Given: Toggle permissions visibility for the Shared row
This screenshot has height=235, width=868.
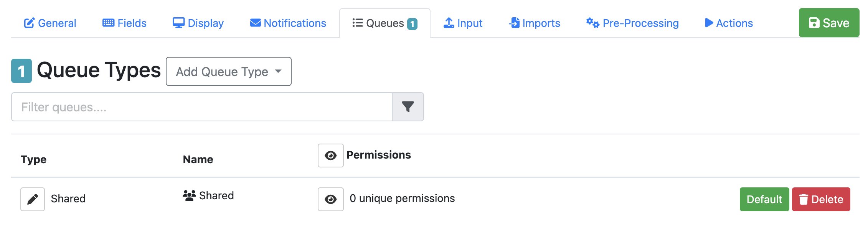Looking at the screenshot, I should [x=330, y=199].
